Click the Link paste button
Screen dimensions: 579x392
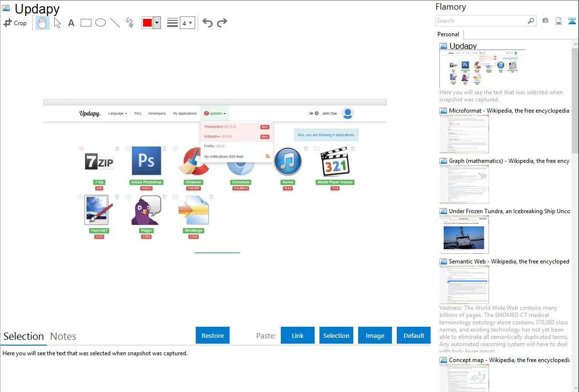298,335
